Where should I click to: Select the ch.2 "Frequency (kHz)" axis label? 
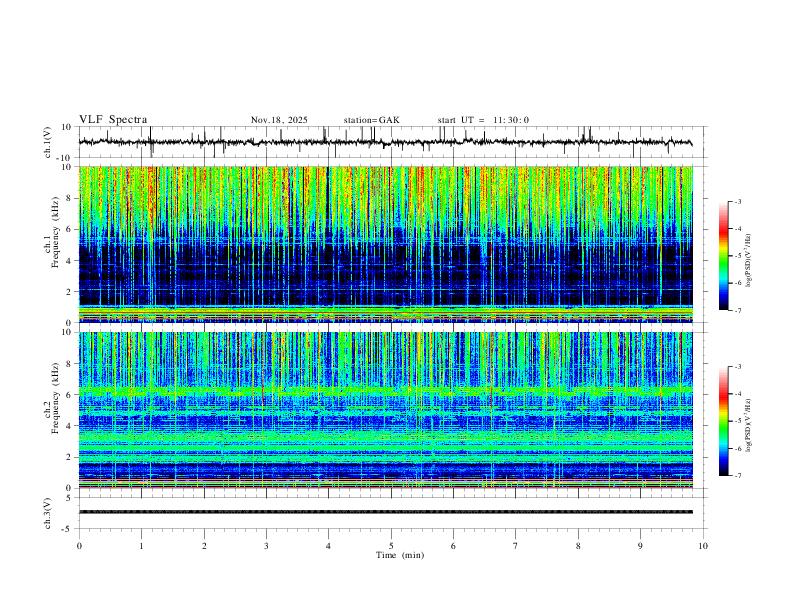[56, 398]
